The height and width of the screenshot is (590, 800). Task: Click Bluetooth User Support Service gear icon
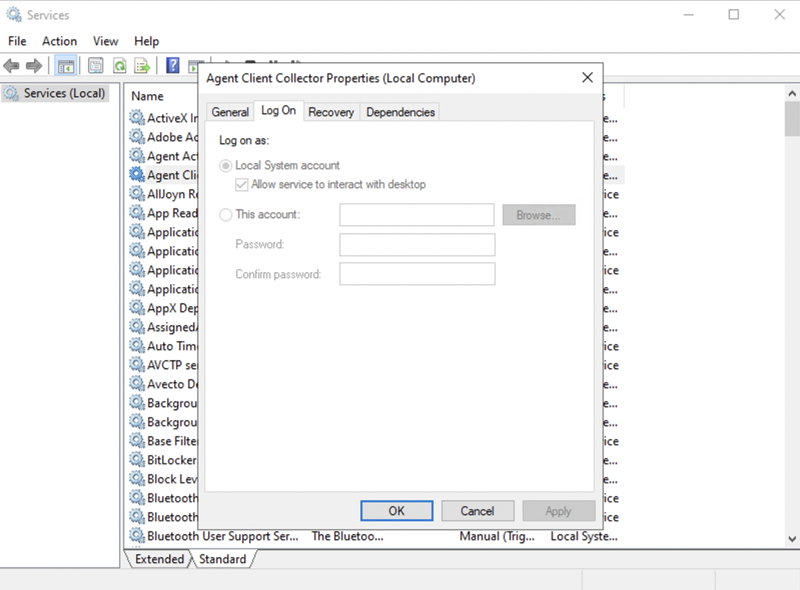tap(137, 536)
